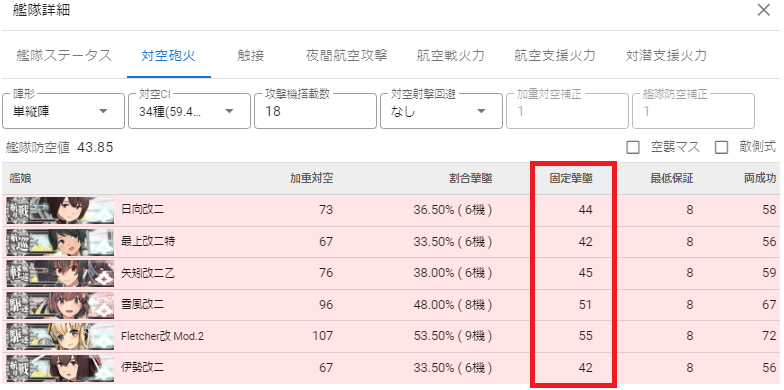Open the 陣形 formation dropdown
The image size is (784, 390).
64,111
